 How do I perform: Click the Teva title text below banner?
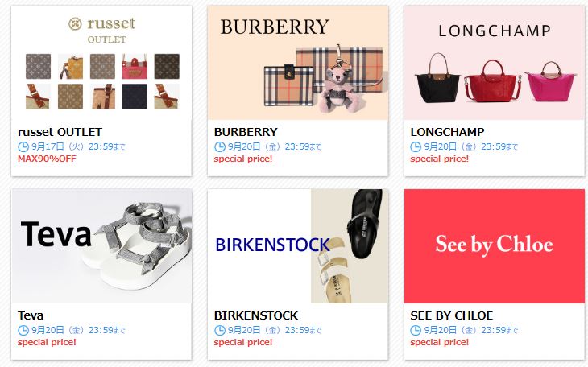[31, 315]
